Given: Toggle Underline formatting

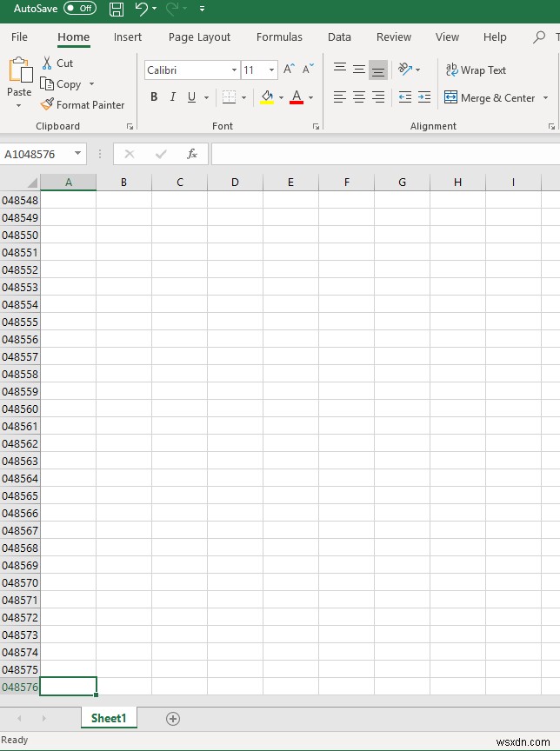Looking at the screenshot, I should 191,97.
